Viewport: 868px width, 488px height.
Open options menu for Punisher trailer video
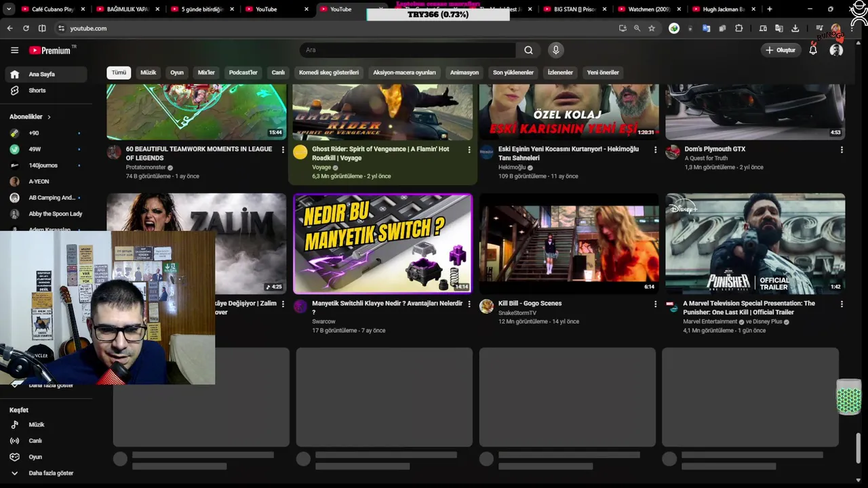pos(842,304)
